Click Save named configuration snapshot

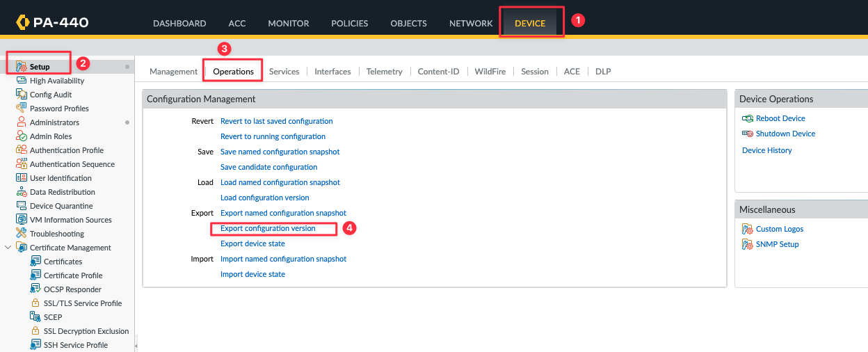(280, 152)
